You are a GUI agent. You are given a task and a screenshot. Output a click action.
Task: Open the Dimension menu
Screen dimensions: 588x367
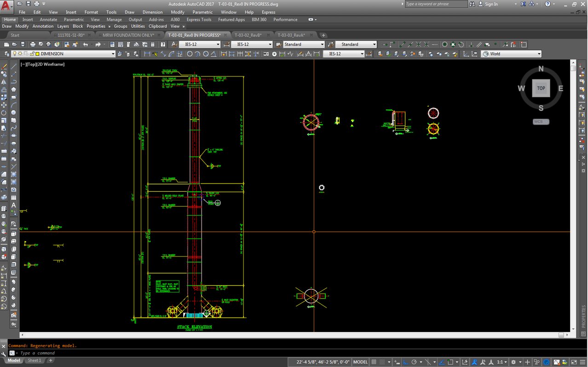pyautogui.click(x=152, y=12)
